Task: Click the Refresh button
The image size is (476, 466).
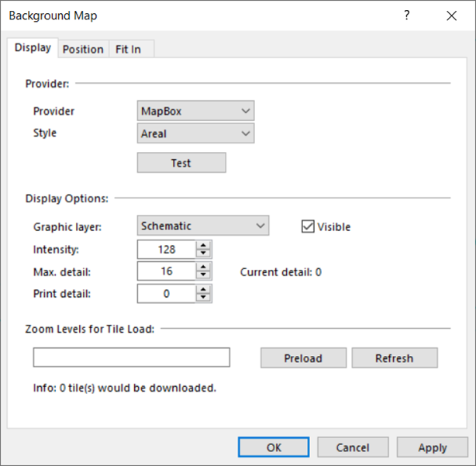Action: point(394,358)
